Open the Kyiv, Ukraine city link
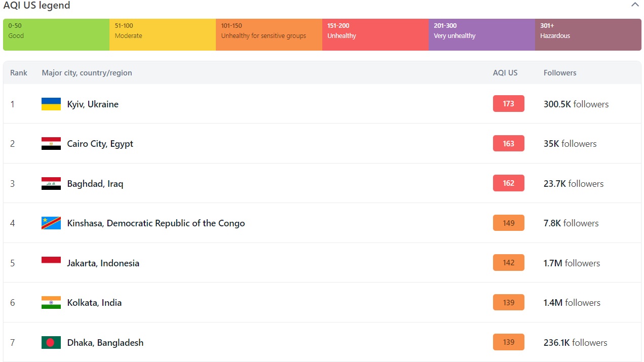This screenshot has width=644, height=362. pyautogui.click(x=93, y=104)
